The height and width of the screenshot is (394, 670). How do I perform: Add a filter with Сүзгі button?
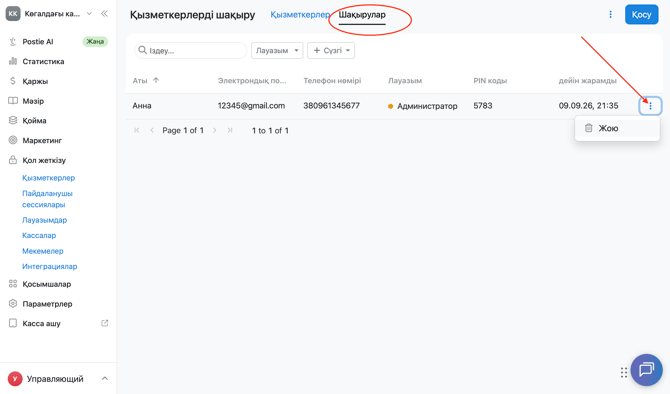click(331, 50)
